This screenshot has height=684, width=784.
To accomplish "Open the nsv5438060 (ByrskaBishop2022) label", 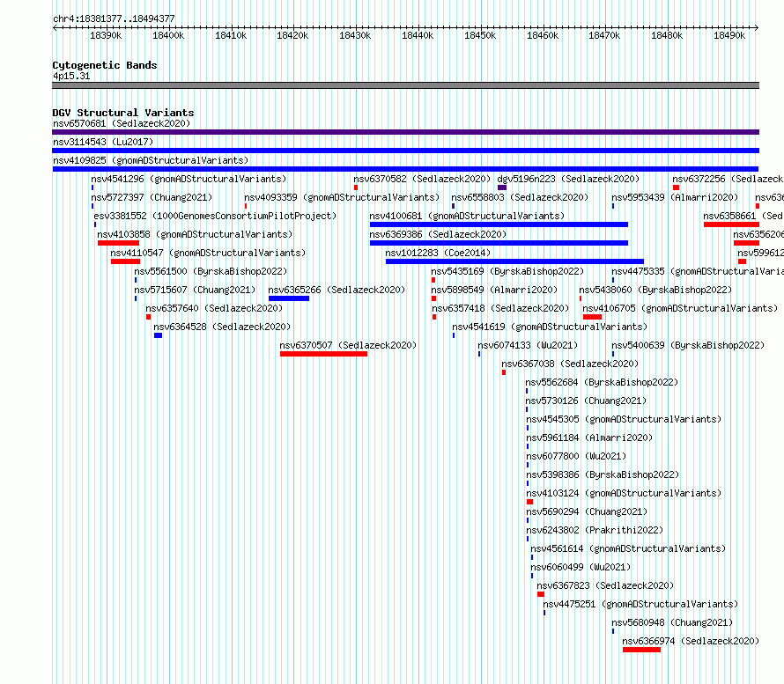I will pos(655,290).
